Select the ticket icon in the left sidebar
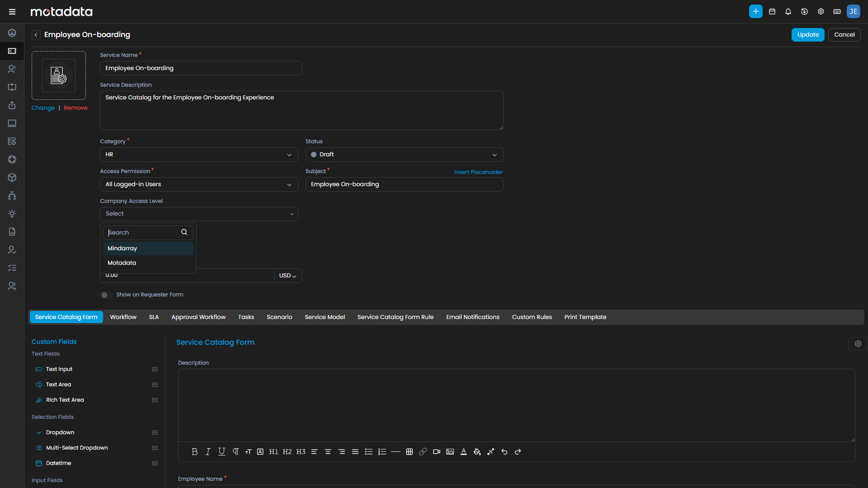This screenshot has width=868, height=488. point(12,51)
